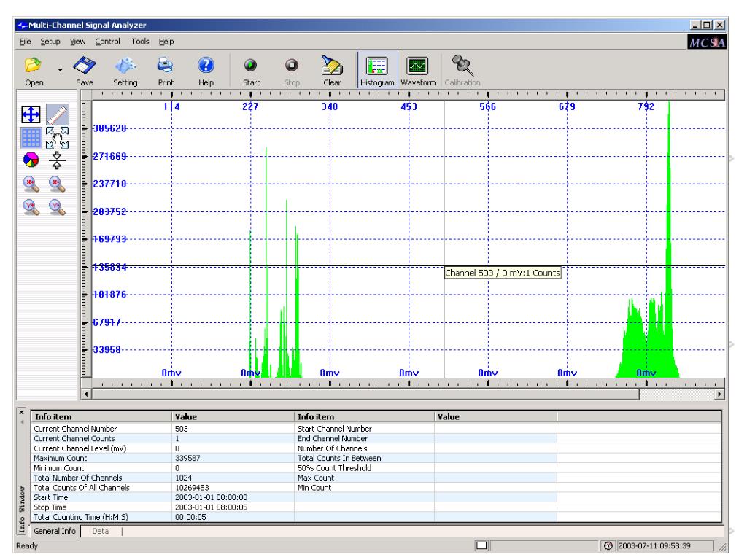The image size is (747, 560).
Task: Click the horizontal scrollbar left arrow
Action: [x=86, y=394]
